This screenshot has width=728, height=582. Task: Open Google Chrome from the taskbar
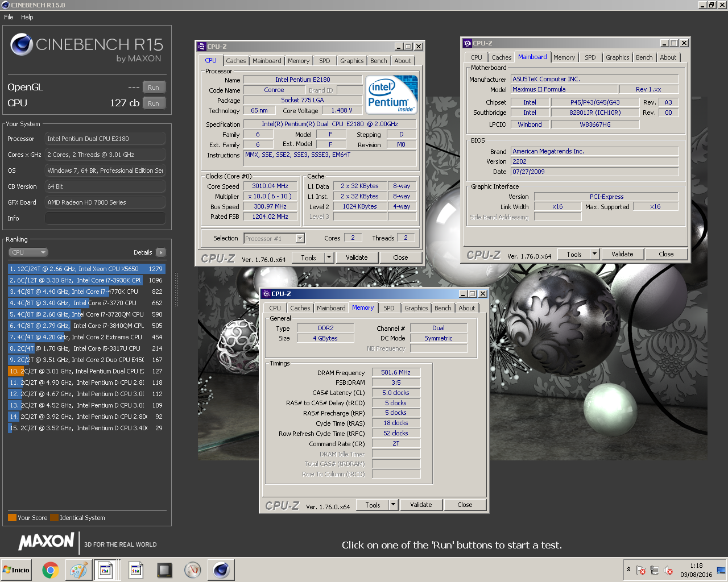(x=51, y=569)
